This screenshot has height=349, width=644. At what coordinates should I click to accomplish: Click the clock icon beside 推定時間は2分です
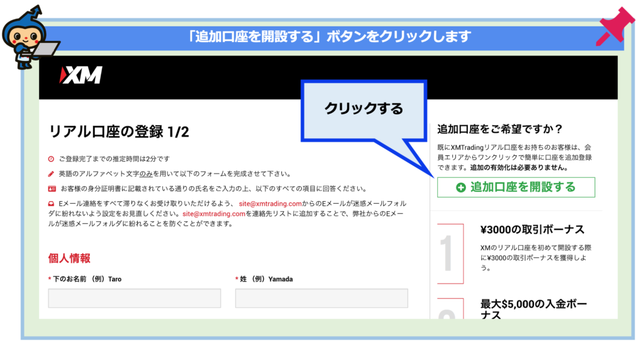pyautogui.click(x=51, y=159)
